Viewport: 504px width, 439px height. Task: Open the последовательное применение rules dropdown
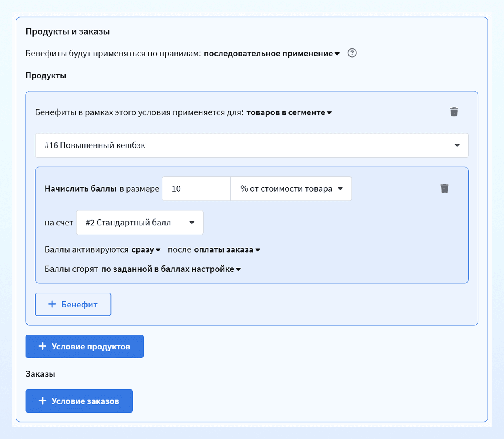click(272, 53)
